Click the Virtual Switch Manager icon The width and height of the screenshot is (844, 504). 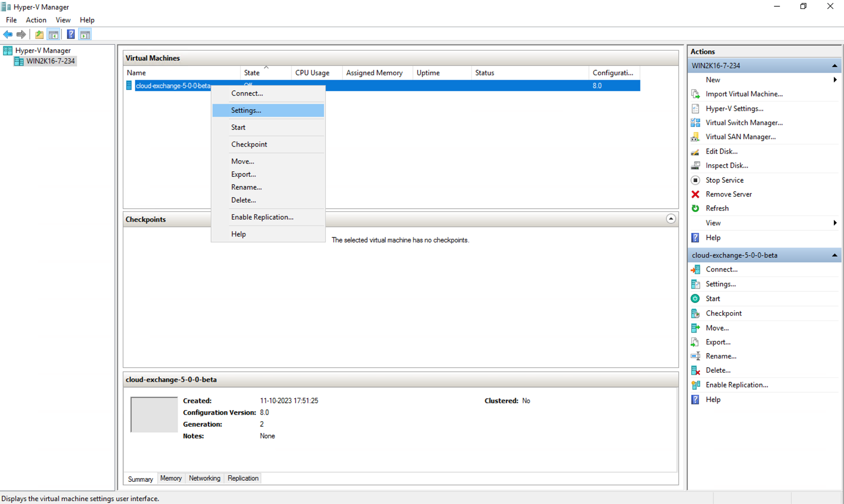click(695, 122)
